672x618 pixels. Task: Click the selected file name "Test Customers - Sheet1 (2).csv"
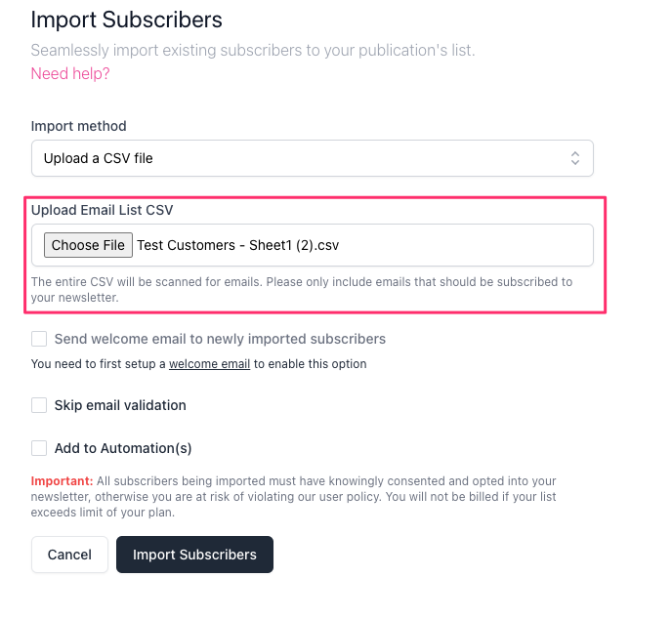click(237, 245)
